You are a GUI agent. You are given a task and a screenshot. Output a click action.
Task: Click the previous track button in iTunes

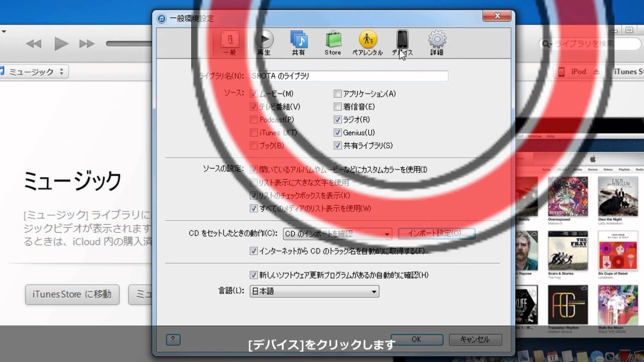[x=33, y=44]
